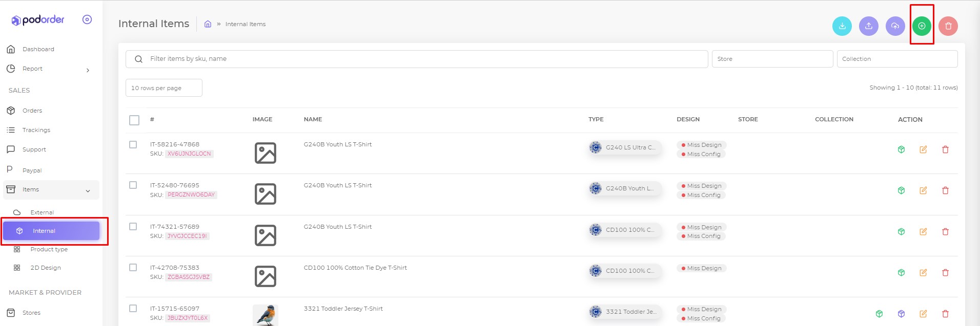Open Stores in the sidebar
The image size is (980, 326).
click(31, 313)
